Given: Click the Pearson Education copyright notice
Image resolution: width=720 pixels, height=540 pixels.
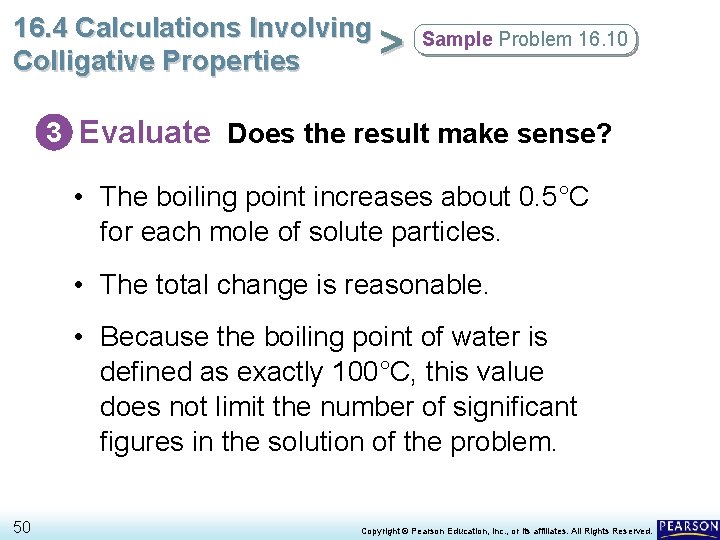Looking at the screenshot, I should 506,529.
